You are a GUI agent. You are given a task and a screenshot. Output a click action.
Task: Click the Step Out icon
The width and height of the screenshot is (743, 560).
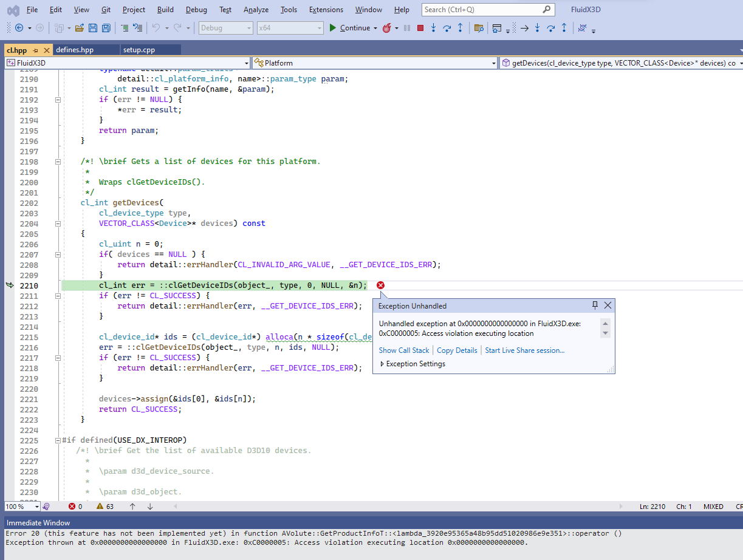459,27
